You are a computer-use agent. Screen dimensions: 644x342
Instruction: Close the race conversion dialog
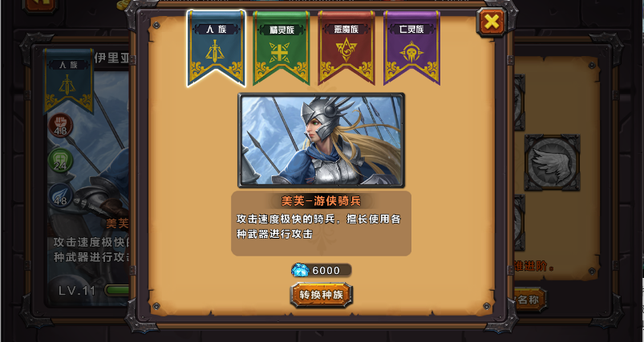(492, 22)
